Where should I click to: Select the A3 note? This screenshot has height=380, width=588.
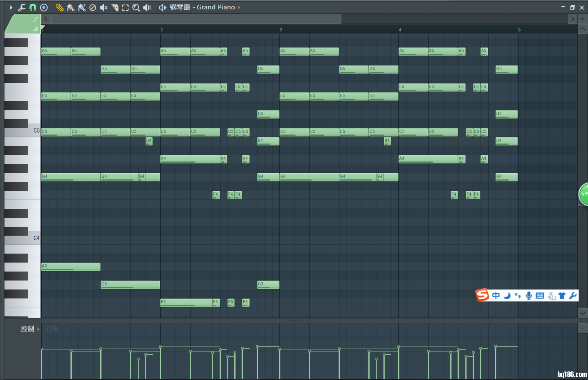71,267
